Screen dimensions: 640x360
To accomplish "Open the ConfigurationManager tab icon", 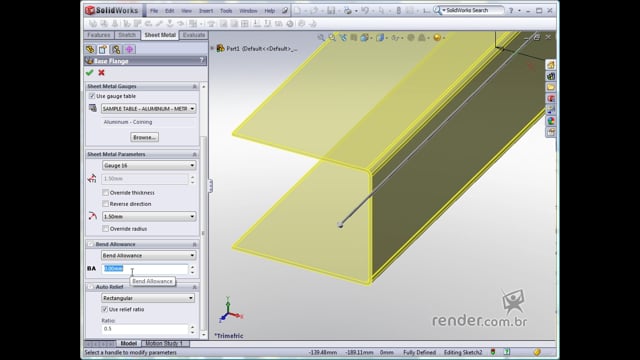I will [x=116, y=49].
